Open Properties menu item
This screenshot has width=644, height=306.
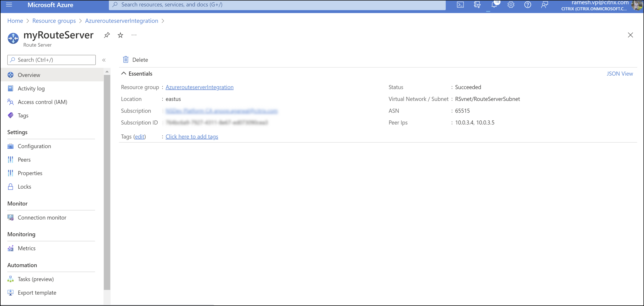pos(30,173)
